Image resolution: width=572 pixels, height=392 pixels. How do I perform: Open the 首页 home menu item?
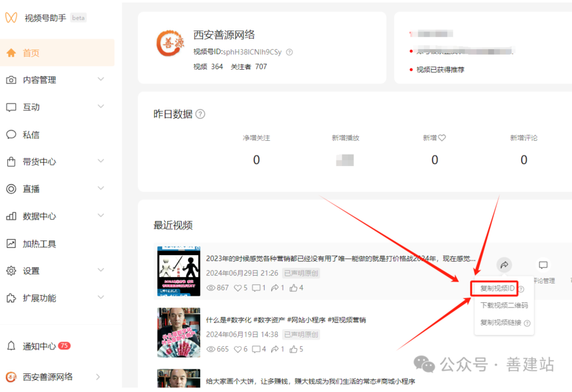[x=57, y=53]
